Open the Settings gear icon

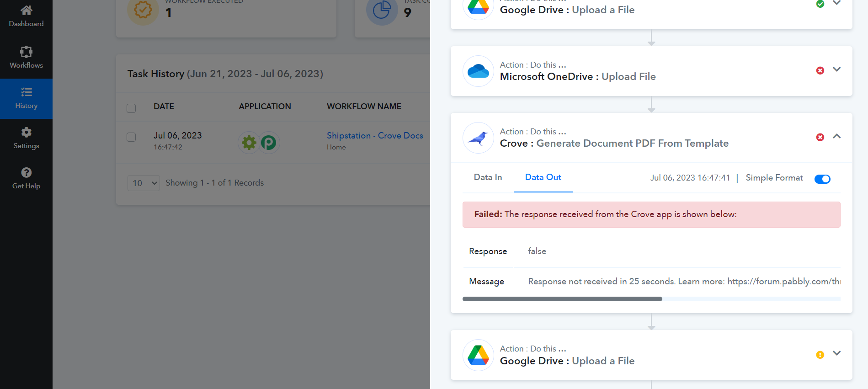pyautogui.click(x=26, y=132)
